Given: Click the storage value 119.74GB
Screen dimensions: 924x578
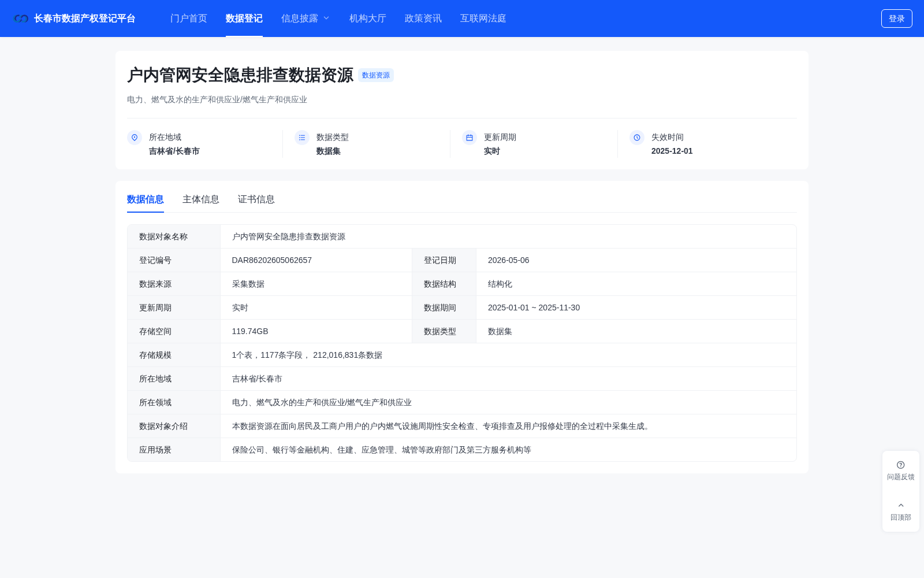Looking at the screenshot, I should (250, 332).
